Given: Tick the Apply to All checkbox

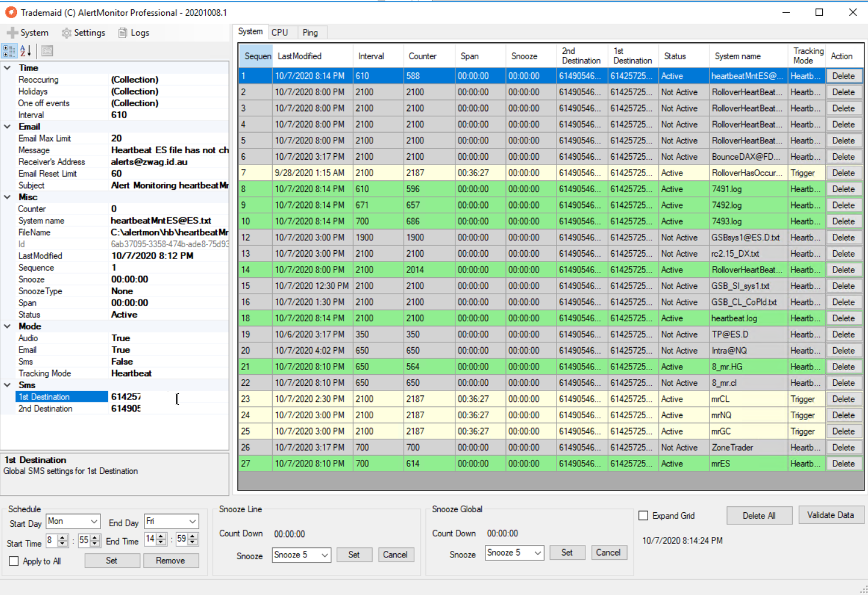Looking at the screenshot, I should pyautogui.click(x=14, y=561).
